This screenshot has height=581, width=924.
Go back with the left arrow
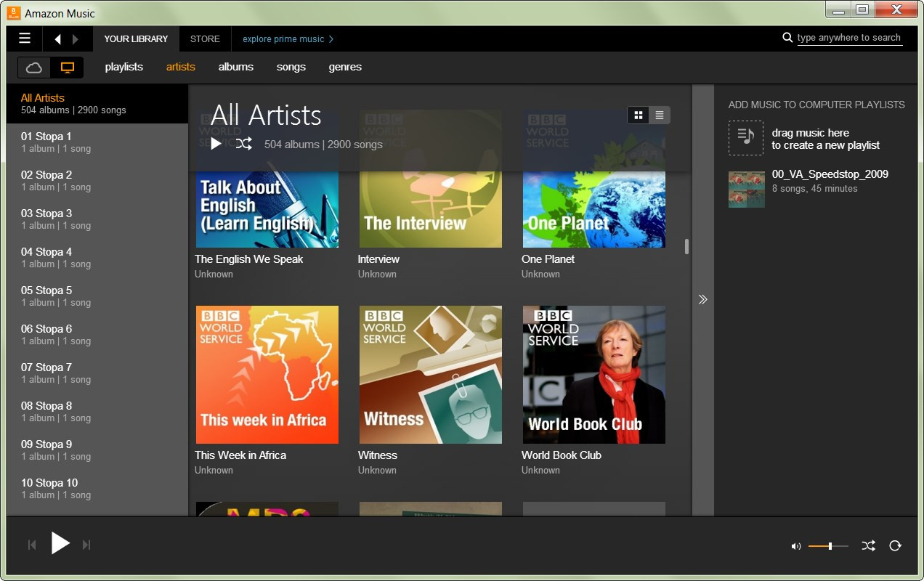click(57, 39)
